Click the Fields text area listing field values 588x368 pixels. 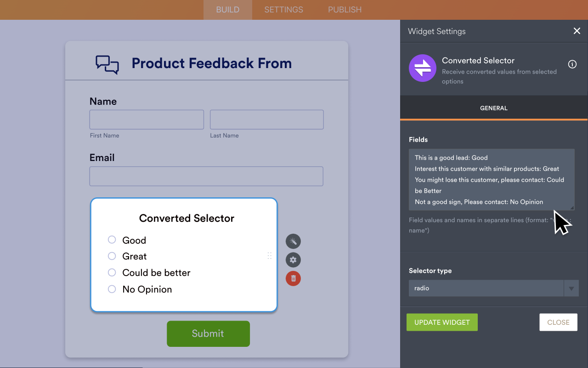pyautogui.click(x=492, y=178)
